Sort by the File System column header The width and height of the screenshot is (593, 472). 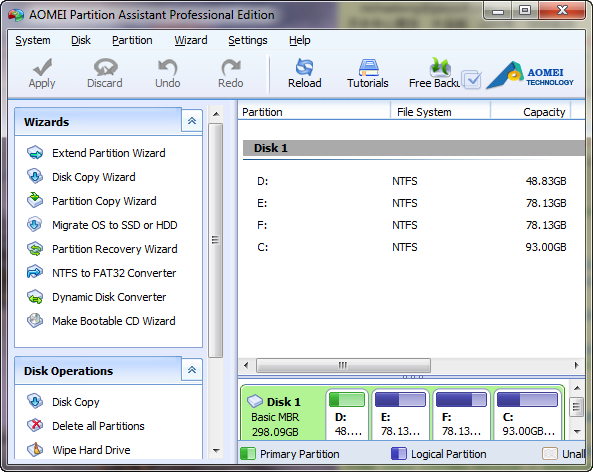pos(440,112)
